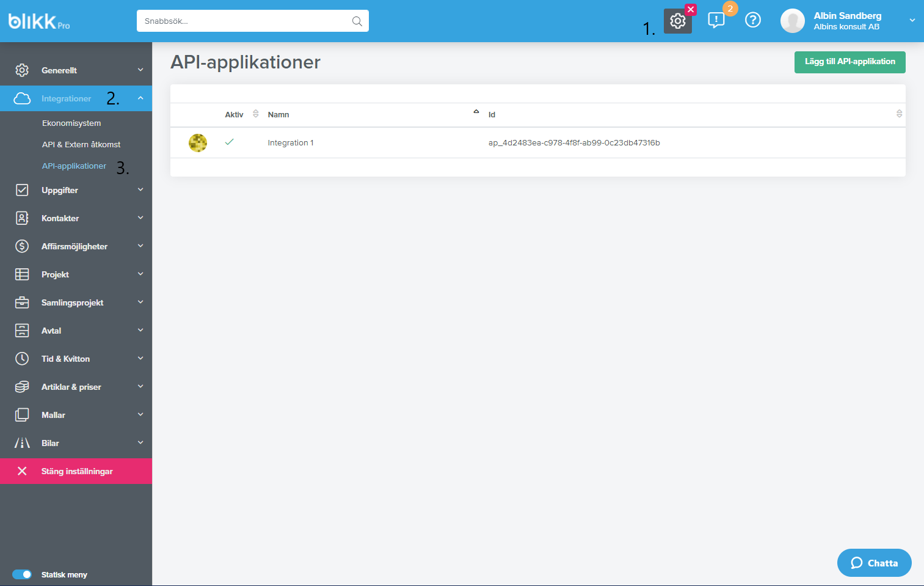Click the sort arrows at the Id column end
Image resolution: width=924 pixels, height=586 pixels.
(x=899, y=114)
